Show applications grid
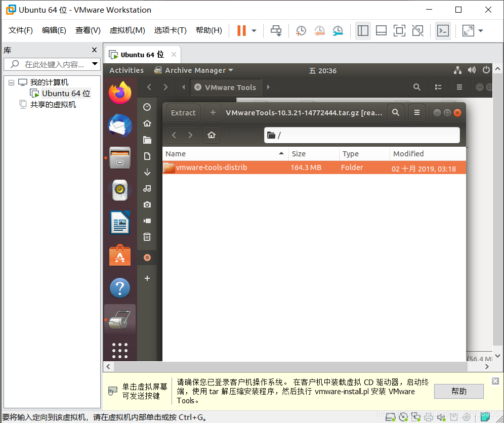 coord(120,351)
